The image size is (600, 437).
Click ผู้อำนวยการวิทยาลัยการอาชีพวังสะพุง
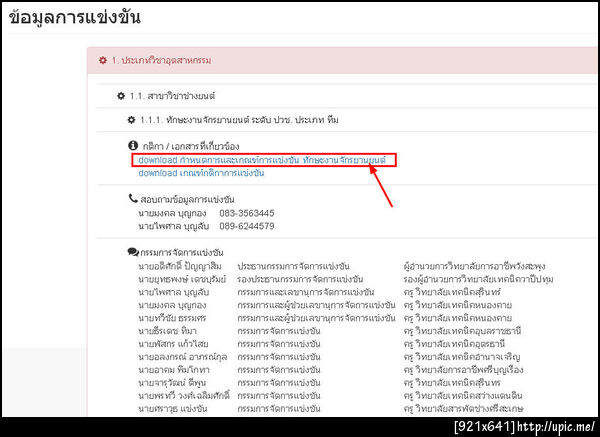point(474,266)
